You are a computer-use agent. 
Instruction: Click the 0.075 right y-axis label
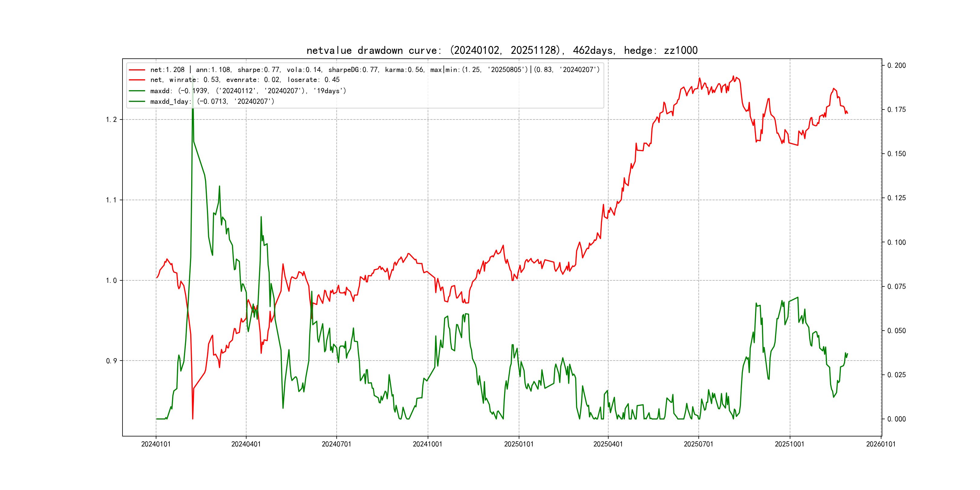point(896,286)
